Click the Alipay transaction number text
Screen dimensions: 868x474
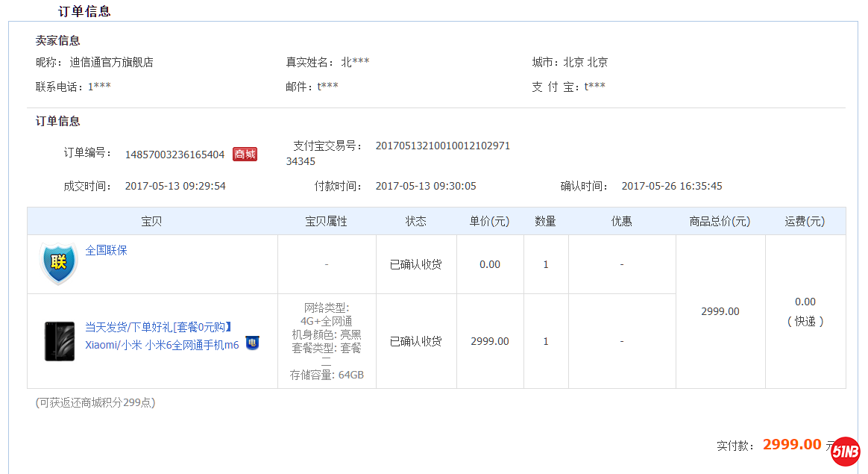coord(442,146)
